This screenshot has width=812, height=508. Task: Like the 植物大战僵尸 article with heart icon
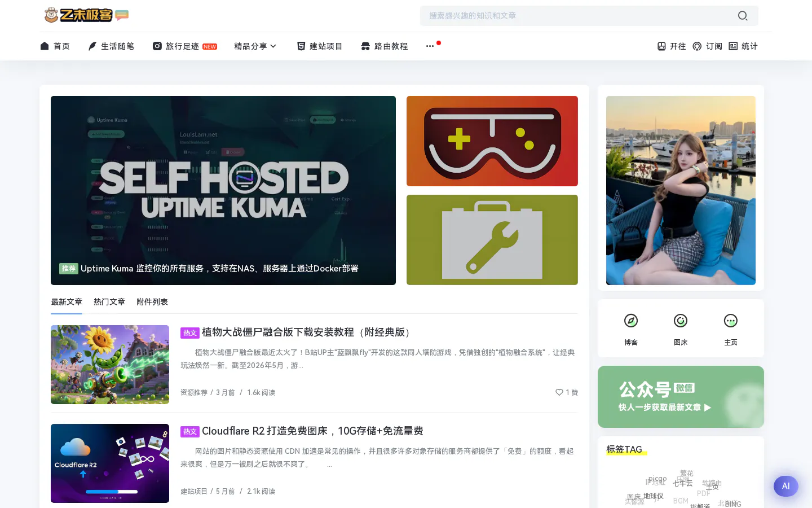pos(559,392)
